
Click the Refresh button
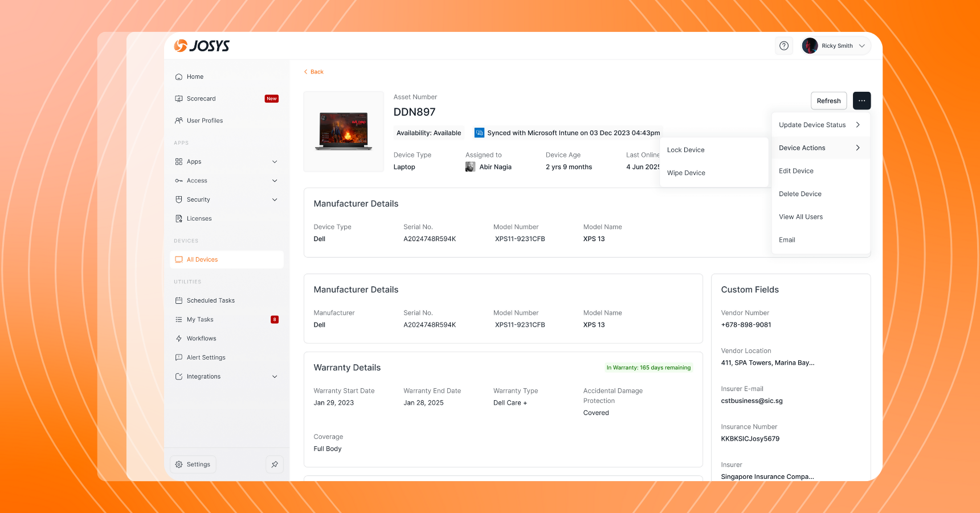coord(828,101)
